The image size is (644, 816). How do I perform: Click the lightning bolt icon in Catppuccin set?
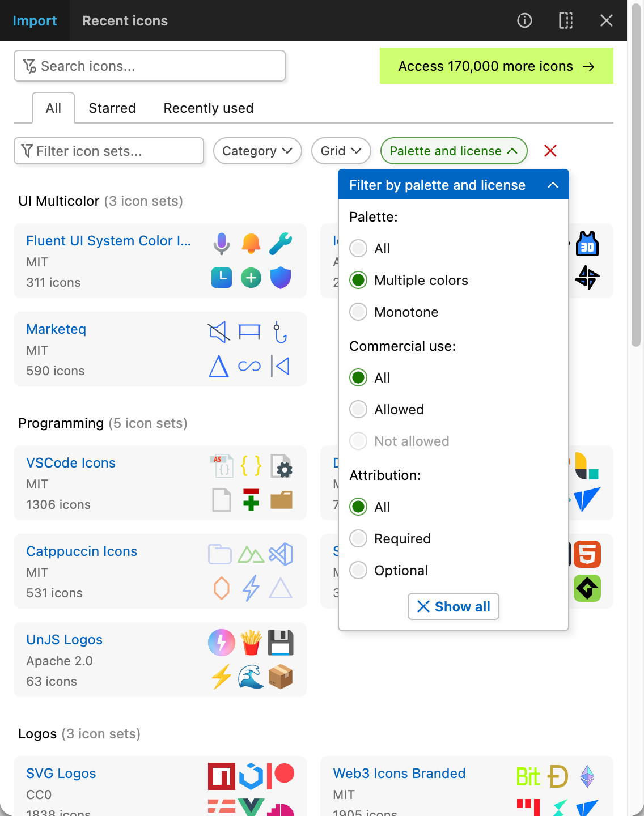point(252,588)
